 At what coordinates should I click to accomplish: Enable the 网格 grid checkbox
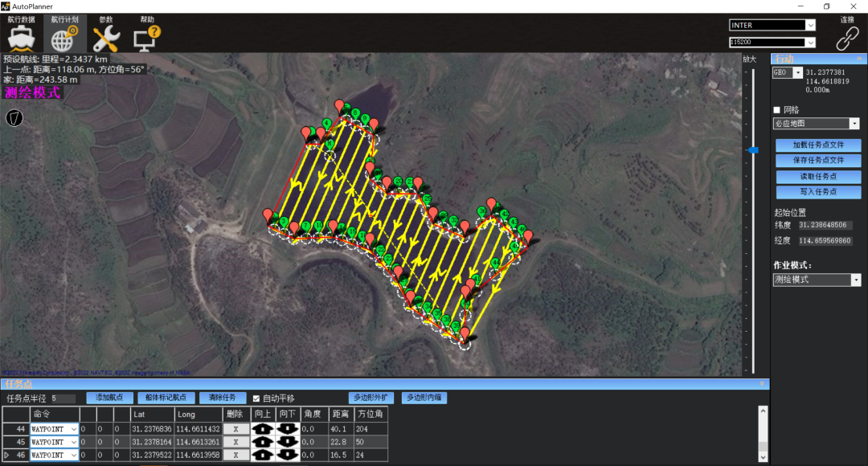(776, 110)
